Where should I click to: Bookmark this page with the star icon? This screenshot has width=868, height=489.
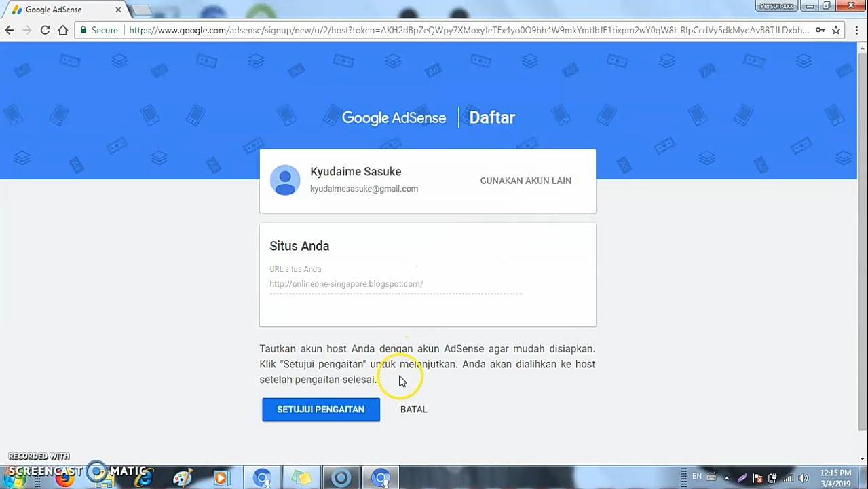pyautogui.click(x=836, y=30)
